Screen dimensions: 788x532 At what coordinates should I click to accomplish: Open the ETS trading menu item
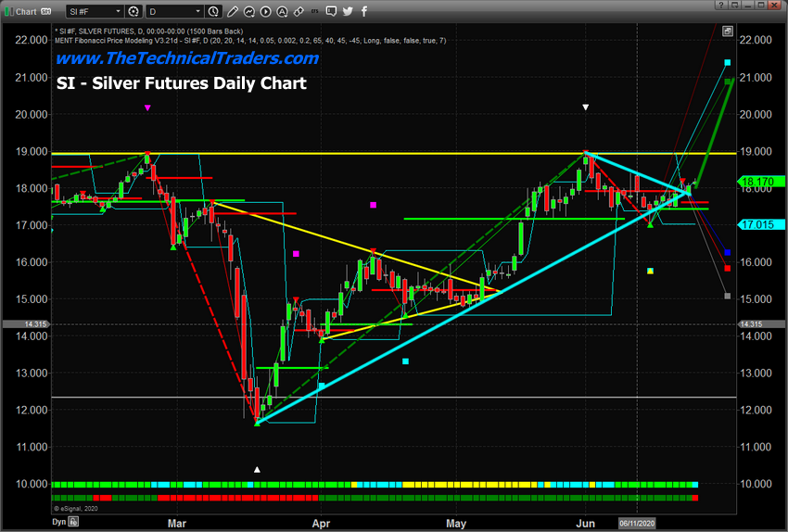pyautogui.click(x=315, y=11)
